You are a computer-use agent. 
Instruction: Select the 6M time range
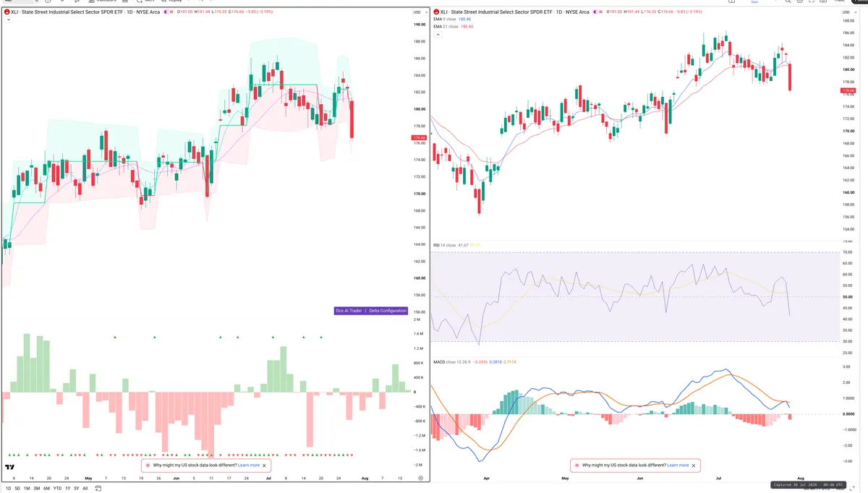(x=46, y=489)
